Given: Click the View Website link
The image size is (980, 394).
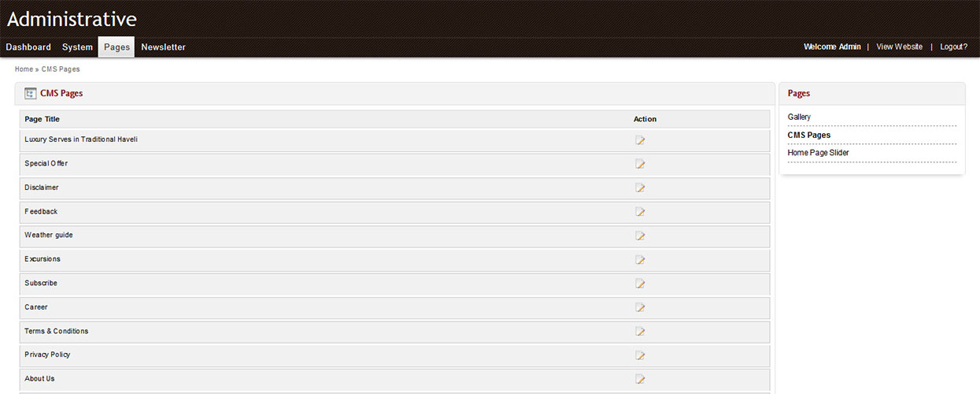Looking at the screenshot, I should (x=899, y=47).
